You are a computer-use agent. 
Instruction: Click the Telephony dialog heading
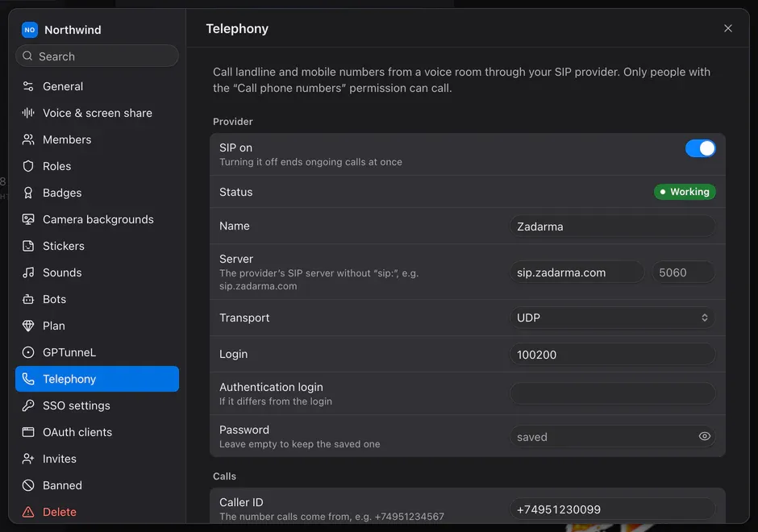tap(237, 29)
